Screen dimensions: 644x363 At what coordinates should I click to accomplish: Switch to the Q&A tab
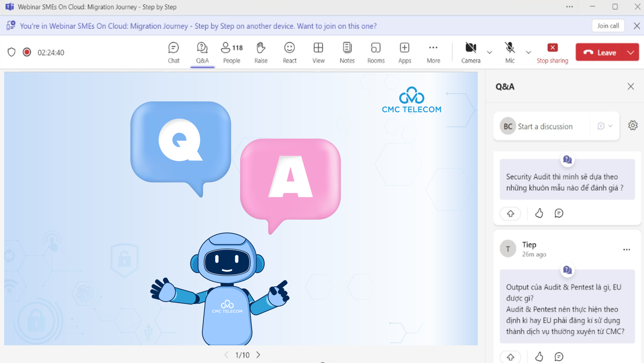coord(202,52)
